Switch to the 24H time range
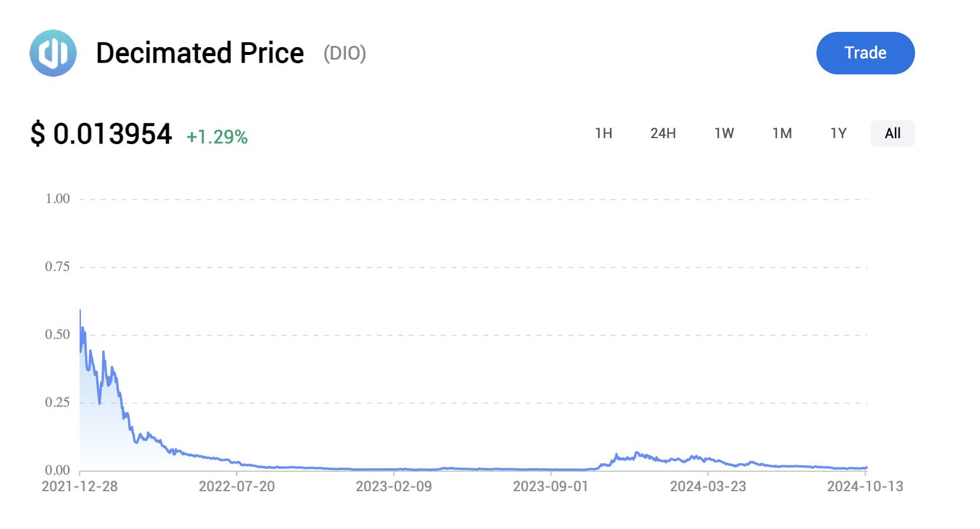This screenshot has height=529, width=980. [663, 133]
